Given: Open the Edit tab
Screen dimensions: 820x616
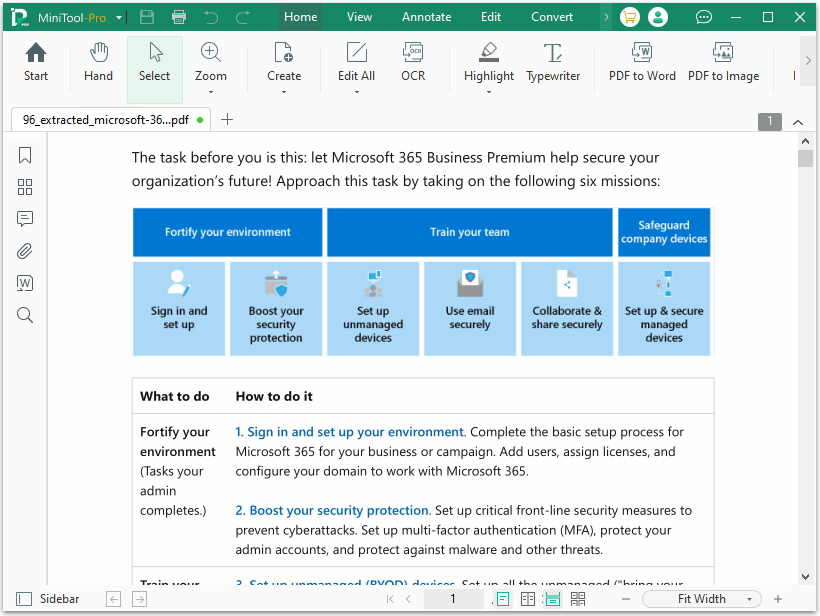Looking at the screenshot, I should (491, 17).
